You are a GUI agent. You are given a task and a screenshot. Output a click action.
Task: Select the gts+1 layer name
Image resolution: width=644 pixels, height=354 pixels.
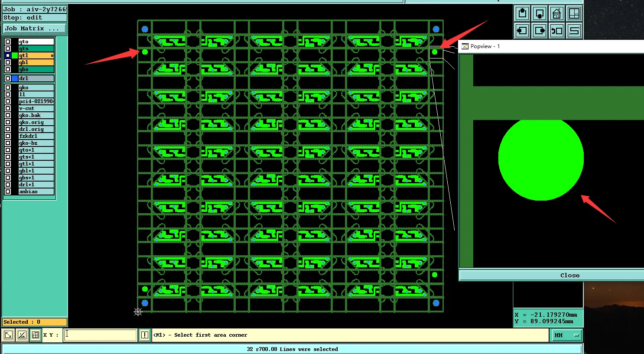(36, 157)
